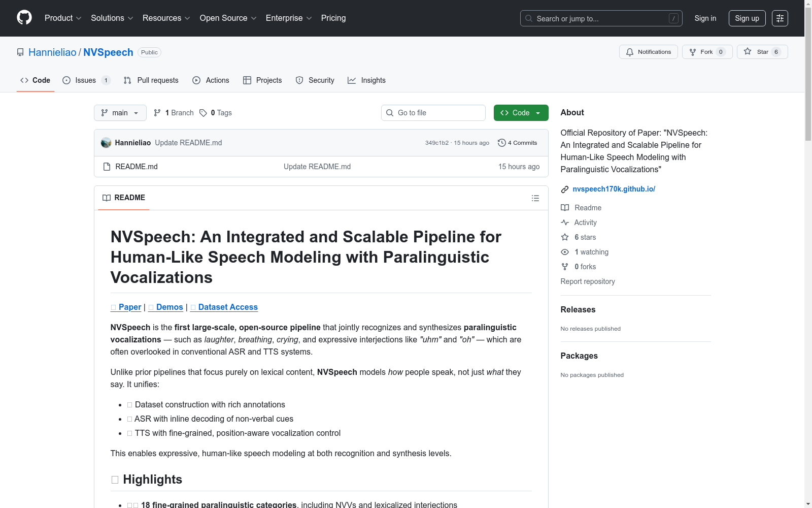Image resolution: width=812 pixels, height=508 pixels.
Task: Open the NVSpeech repository link
Action: (x=108, y=52)
